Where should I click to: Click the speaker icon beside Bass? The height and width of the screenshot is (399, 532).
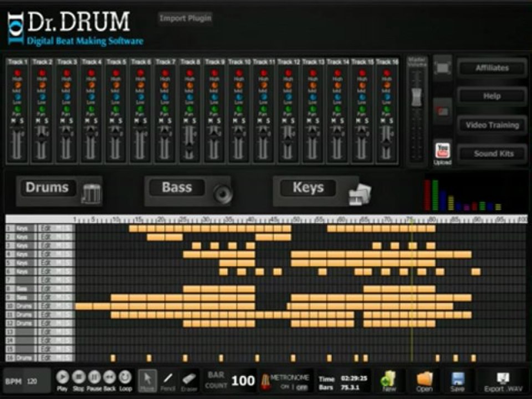click(223, 193)
